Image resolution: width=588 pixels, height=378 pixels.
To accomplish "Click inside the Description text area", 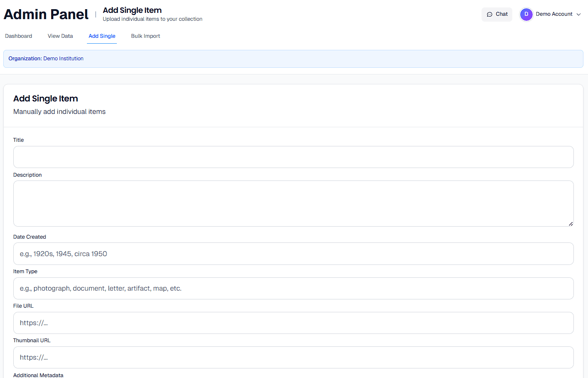I will click(x=293, y=203).
